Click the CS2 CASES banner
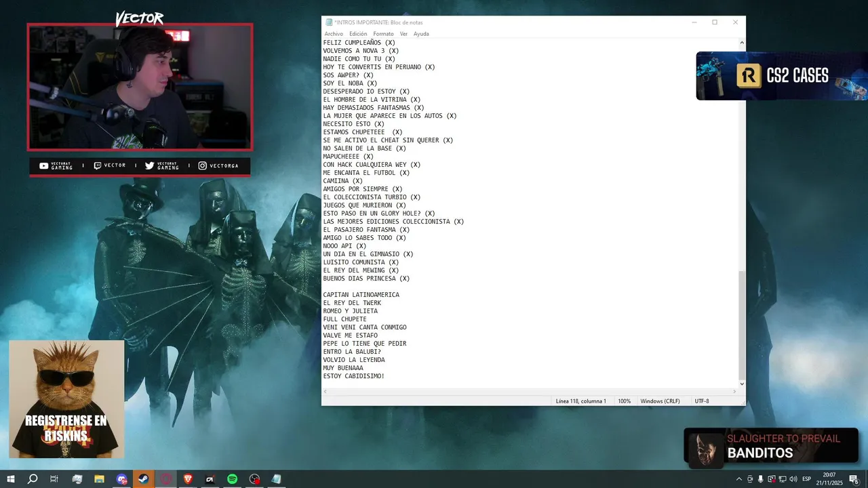868x488 pixels. 782,76
